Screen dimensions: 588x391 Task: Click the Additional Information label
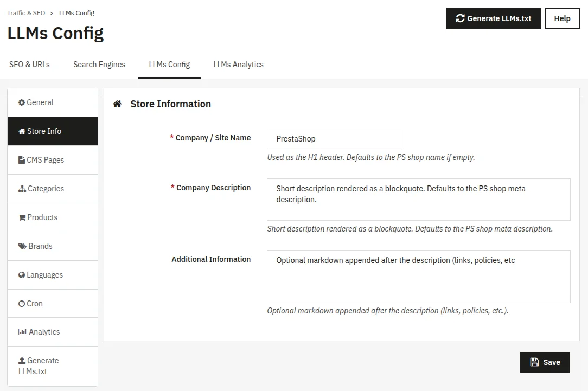click(211, 259)
